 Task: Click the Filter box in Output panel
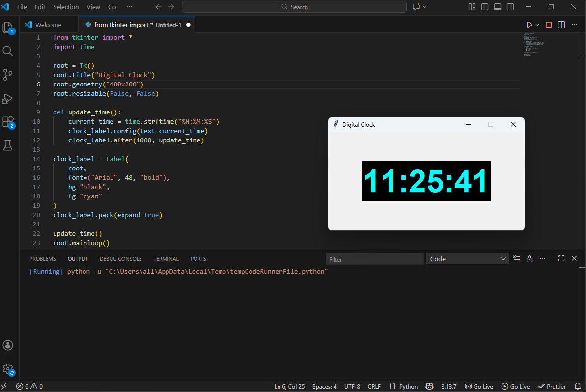(374, 259)
